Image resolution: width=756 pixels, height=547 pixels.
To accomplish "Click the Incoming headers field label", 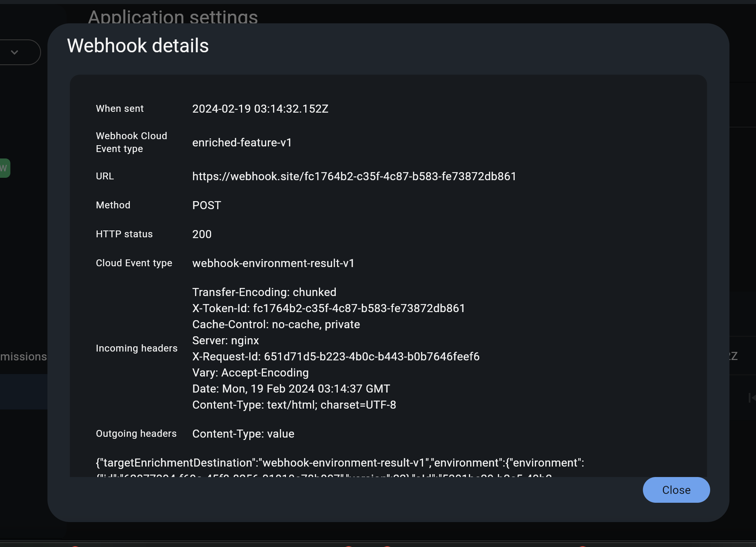I will pyautogui.click(x=136, y=348).
